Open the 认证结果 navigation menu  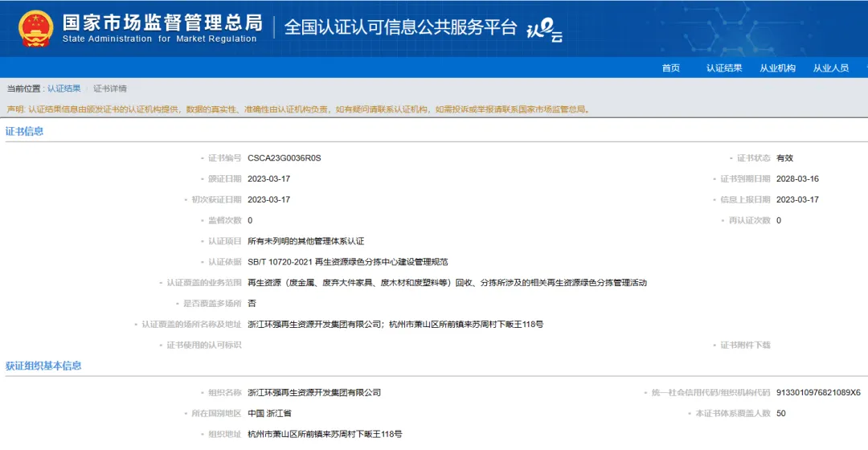(723, 68)
